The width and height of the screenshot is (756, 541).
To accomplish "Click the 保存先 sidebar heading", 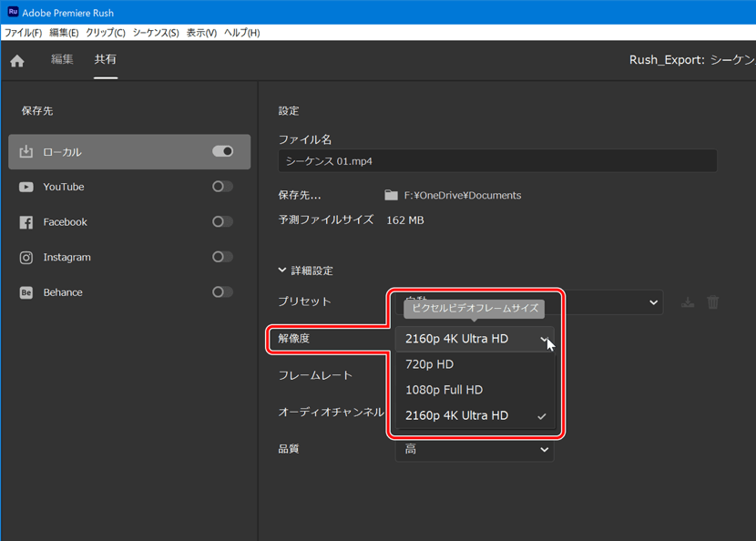I will point(37,111).
